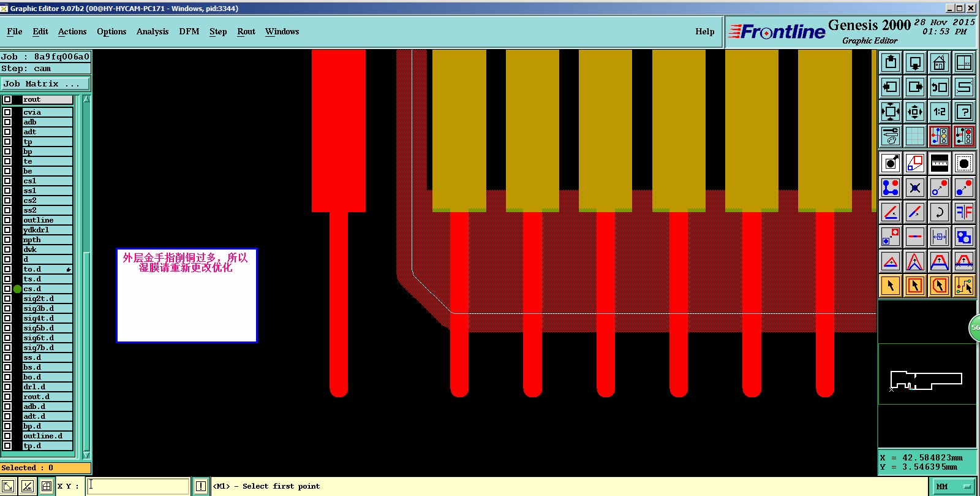The width and height of the screenshot is (980, 496).
Task: Open the Step menu
Action: click(218, 31)
